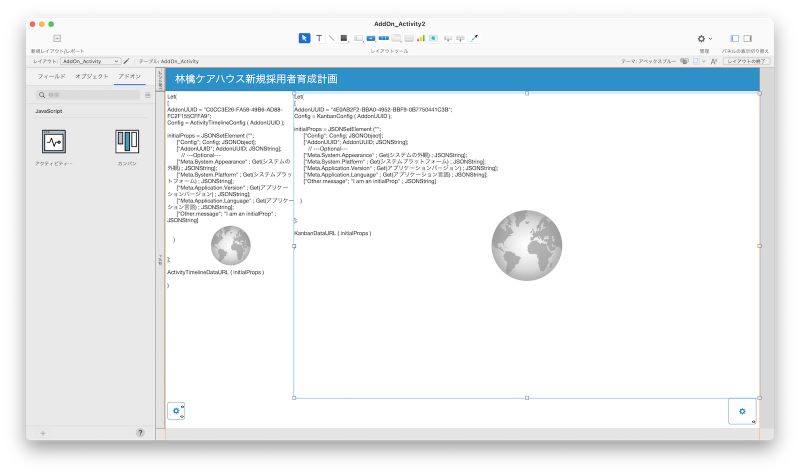Viewport: 800px width, 475px height.
Task: Open the AddOn_Activity layout dropdown
Action: [90, 61]
